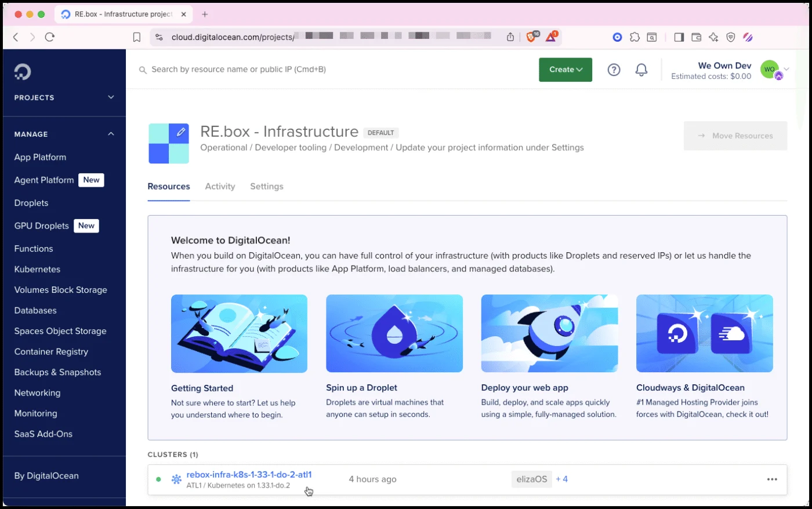
Task: Open the Brave Wallet icon
Action: (x=696, y=37)
